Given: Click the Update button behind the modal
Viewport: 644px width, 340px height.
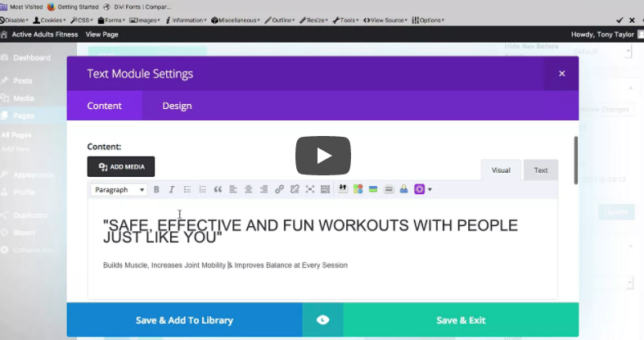Looking at the screenshot, I should (x=616, y=211).
